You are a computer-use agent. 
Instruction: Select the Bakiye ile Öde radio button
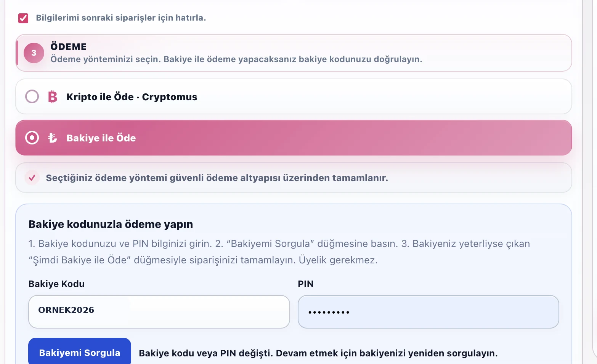click(32, 138)
